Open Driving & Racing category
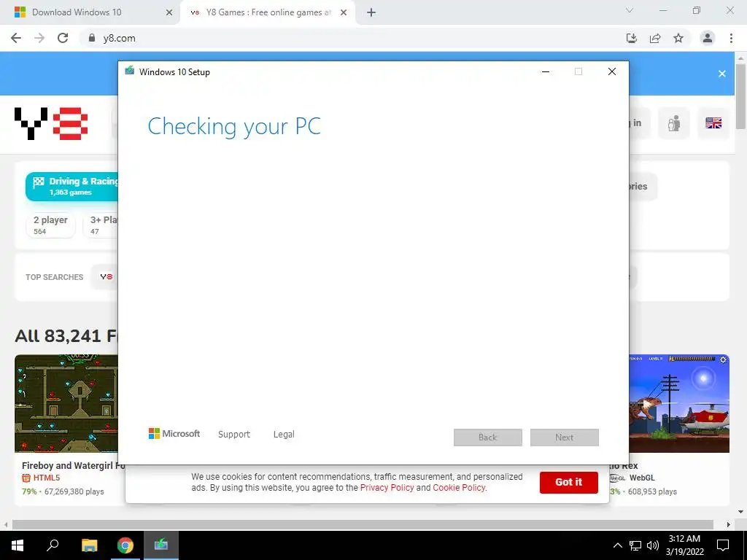 click(72, 186)
